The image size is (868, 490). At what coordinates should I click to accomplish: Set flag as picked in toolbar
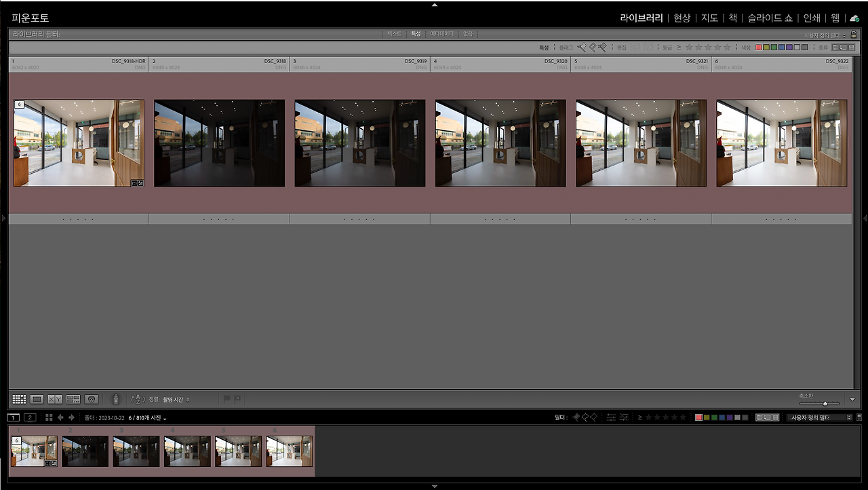pos(227,399)
